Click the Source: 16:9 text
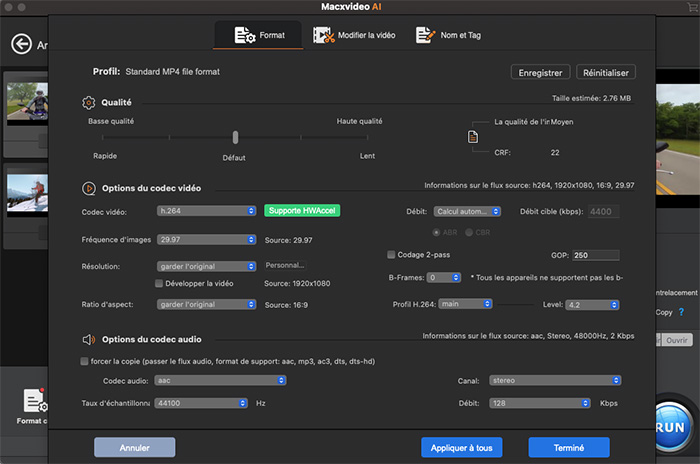700x464 pixels. [x=286, y=305]
